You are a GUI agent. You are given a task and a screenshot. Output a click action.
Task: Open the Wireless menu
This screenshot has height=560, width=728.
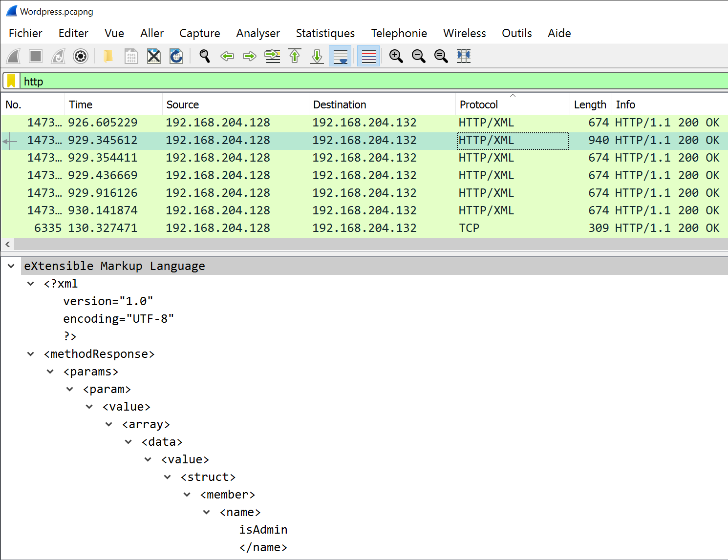point(465,33)
